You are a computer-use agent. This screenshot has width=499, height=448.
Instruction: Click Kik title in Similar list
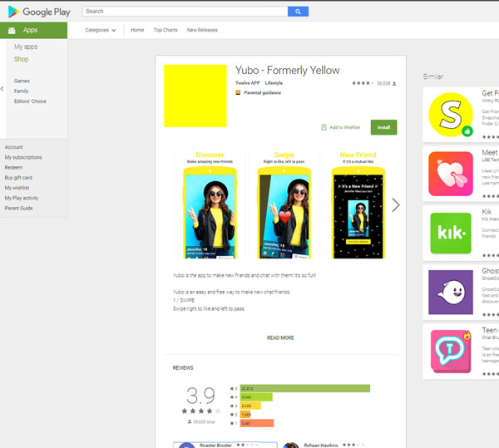(487, 212)
